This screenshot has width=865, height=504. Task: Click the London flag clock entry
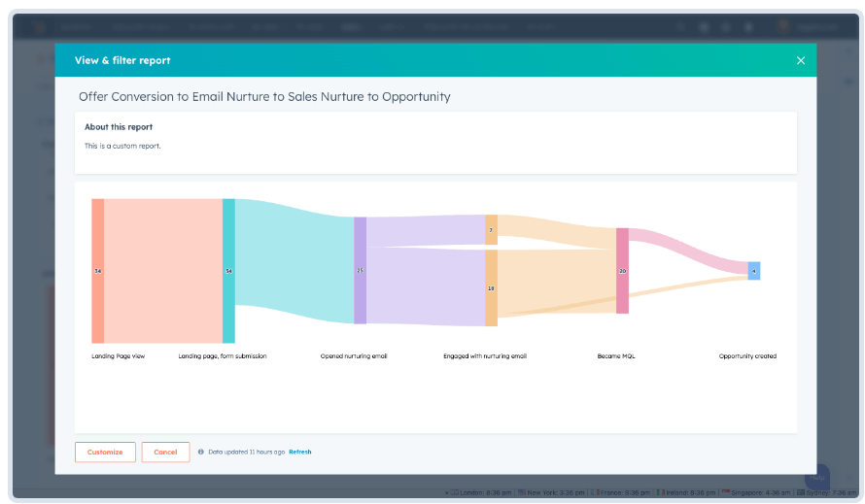click(x=480, y=492)
